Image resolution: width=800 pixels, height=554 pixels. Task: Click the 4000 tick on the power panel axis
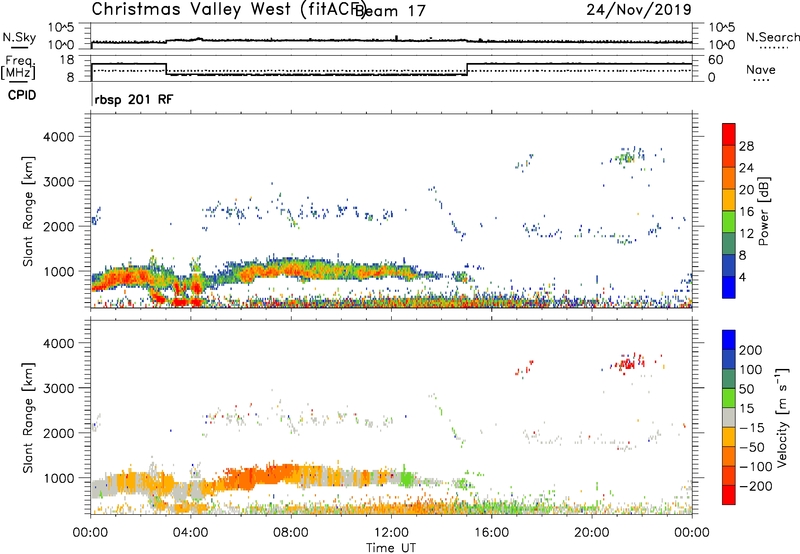(x=59, y=137)
